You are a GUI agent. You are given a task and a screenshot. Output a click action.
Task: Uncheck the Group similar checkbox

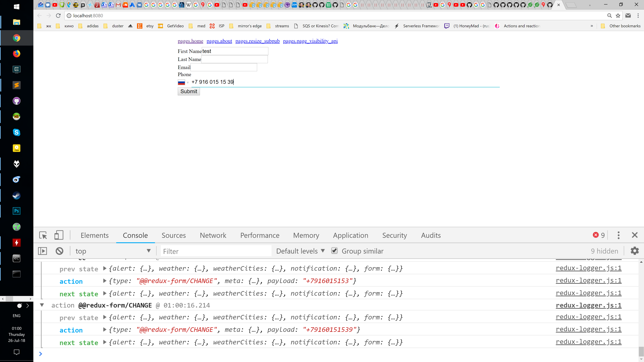334,251
